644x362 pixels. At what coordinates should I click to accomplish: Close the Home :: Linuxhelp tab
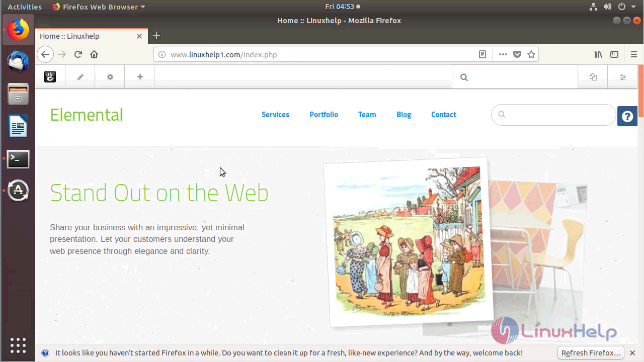point(139,36)
